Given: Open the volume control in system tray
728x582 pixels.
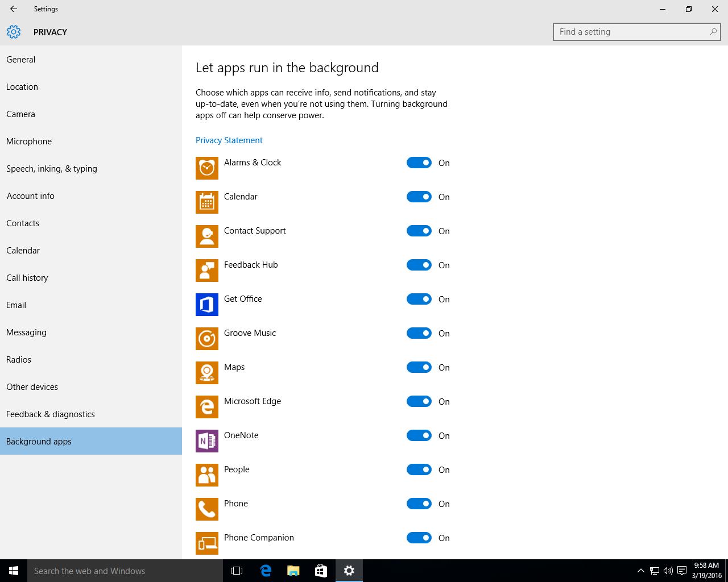Looking at the screenshot, I should tap(668, 571).
